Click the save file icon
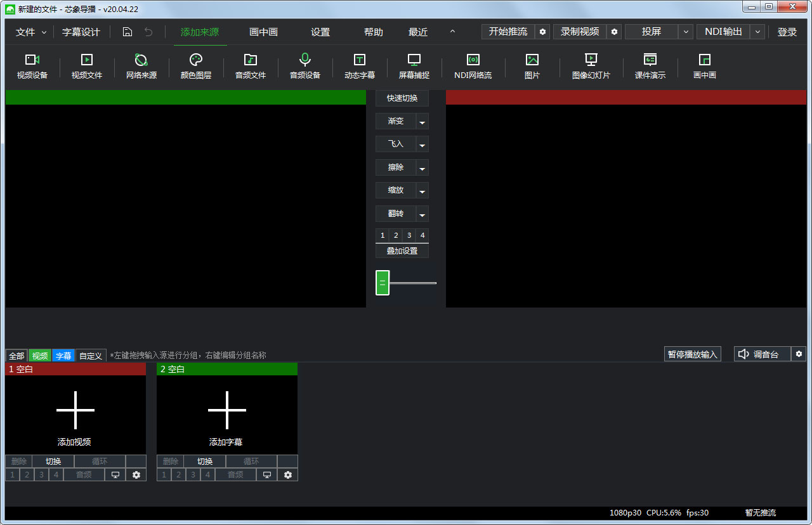Viewport: 812px width, 525px height. (128, 32)
